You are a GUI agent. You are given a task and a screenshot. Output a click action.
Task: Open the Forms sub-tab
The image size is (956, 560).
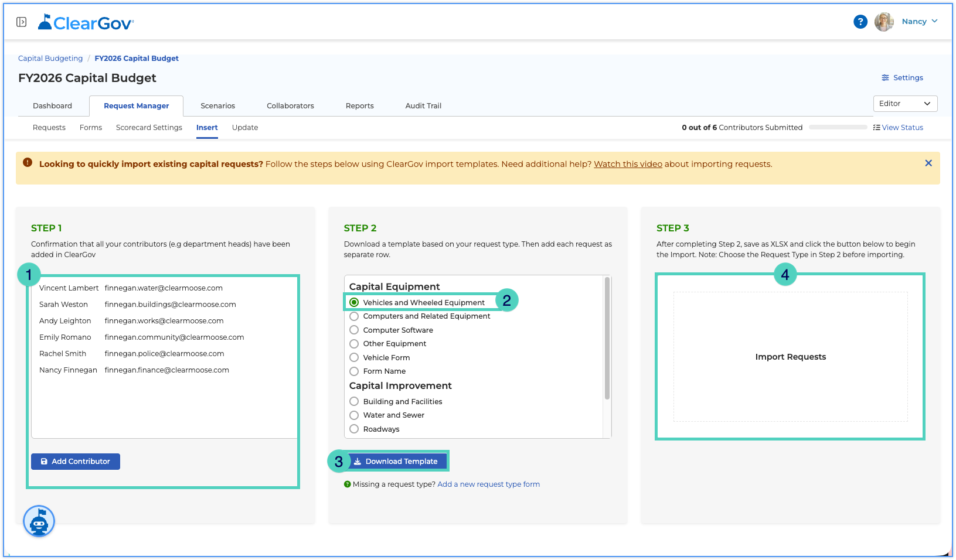click(x=91, y=128)
